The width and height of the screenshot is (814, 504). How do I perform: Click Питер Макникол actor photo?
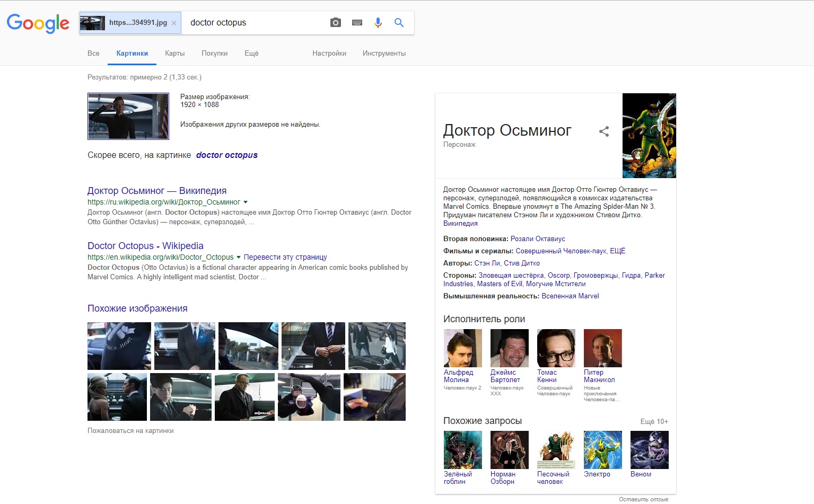[x=603, y=348]
